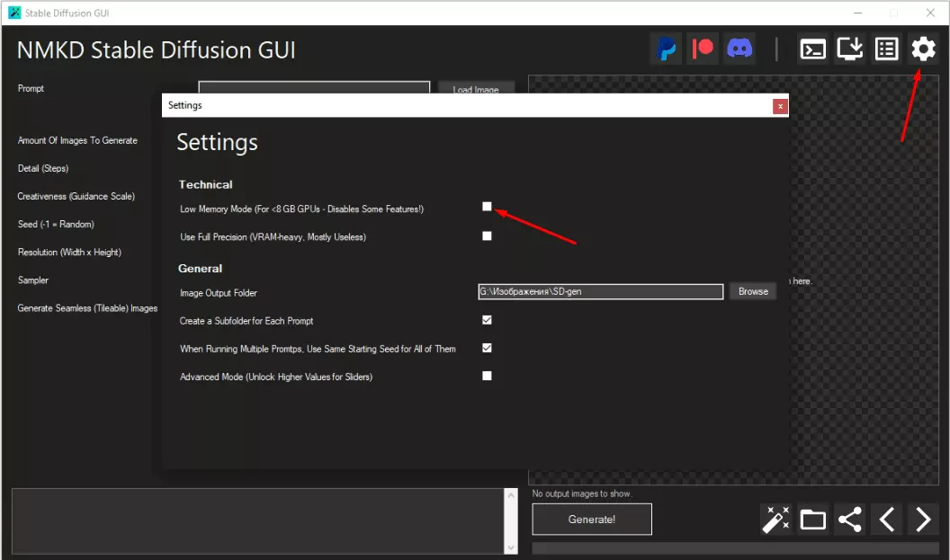Open the Discord server icon
Viewport: 950px width, 560px height.
tap(739, 49)
